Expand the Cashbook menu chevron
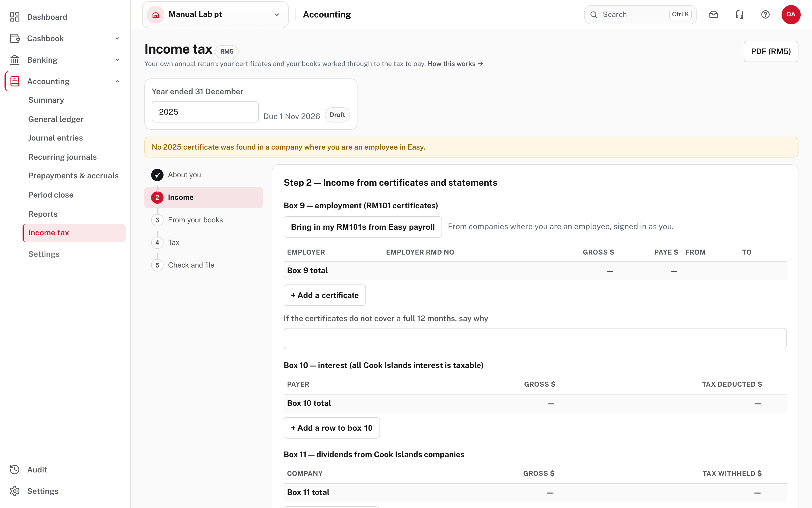 (117, 38)
